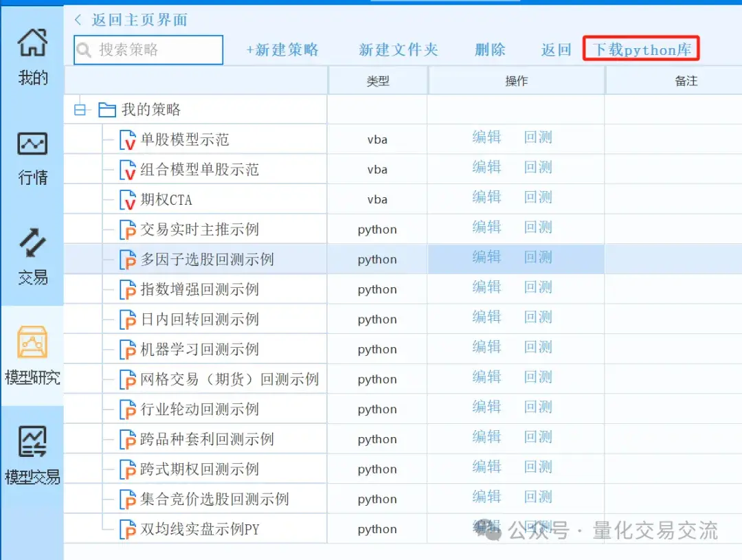Click the python type cell of 双均线实盘示例PY
742x560 pixels.
377,529
